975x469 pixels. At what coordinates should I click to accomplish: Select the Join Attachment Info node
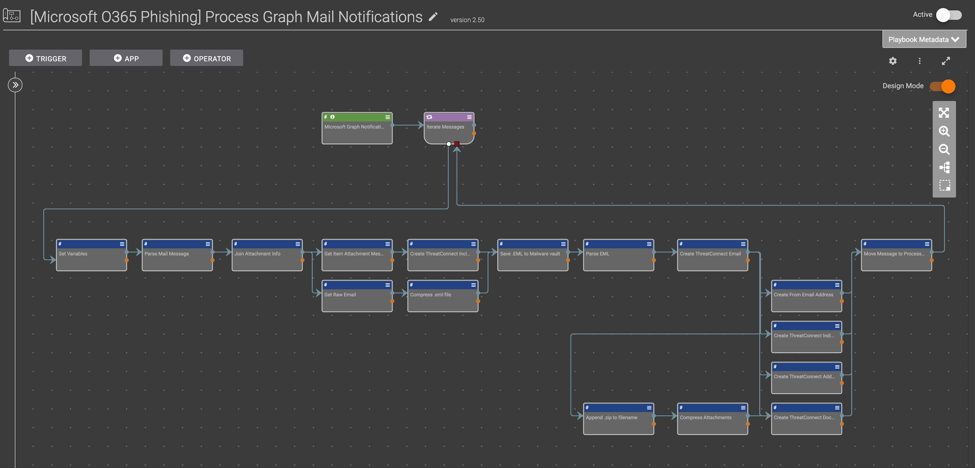(267, 255)
